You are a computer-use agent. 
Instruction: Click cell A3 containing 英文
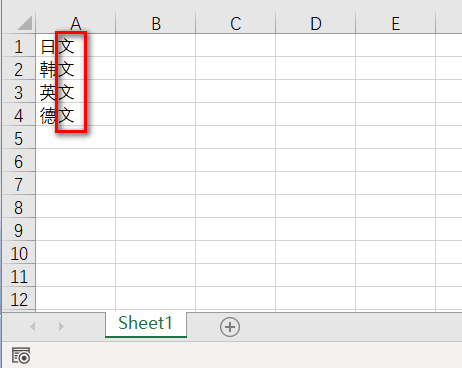tap(76, 91)
